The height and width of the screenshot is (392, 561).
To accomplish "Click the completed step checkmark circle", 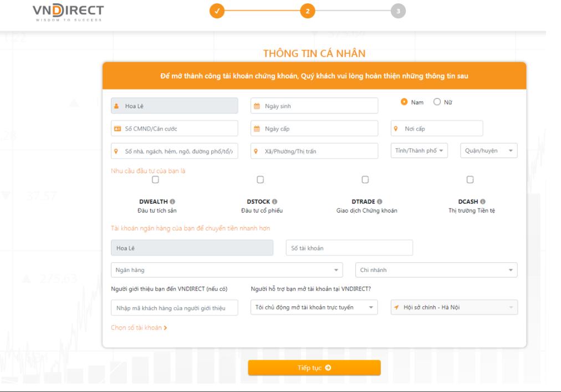I will tap(217, 11).
